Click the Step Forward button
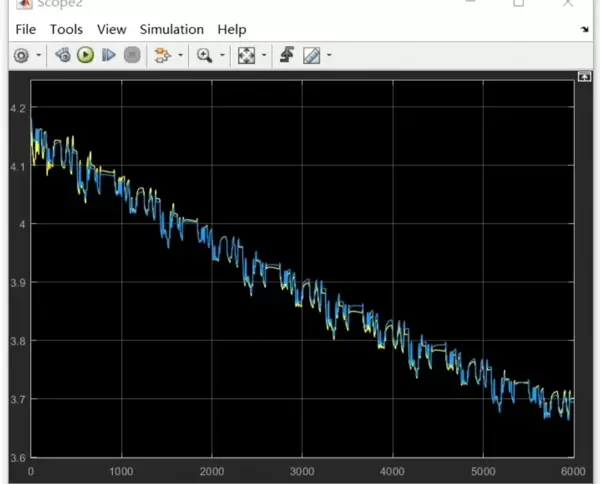This screenshot has width=600, height=484. [x=109, y=56]
